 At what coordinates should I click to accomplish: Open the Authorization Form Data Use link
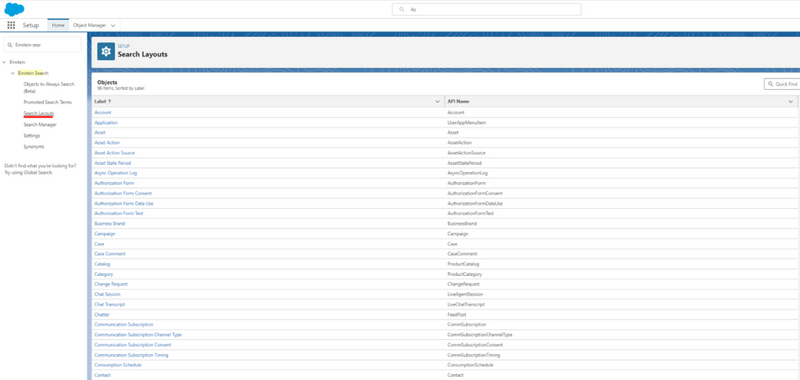coord(124,204)
